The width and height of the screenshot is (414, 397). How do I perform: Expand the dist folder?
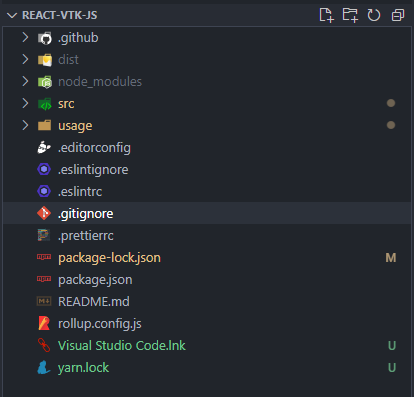click(207, 59)
